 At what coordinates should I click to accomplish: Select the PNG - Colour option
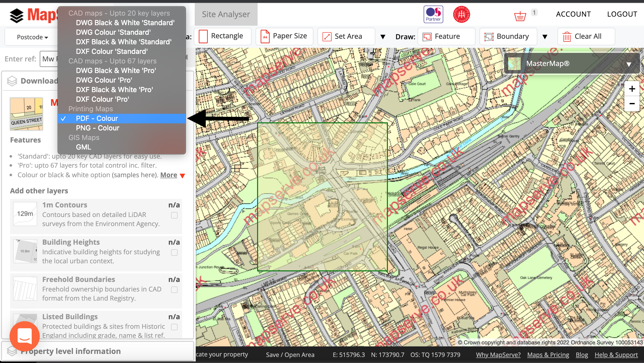pos(122,128)
